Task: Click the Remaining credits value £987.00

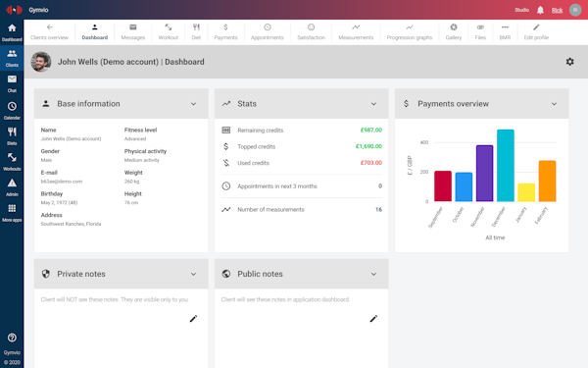Action: click(370, 130)
